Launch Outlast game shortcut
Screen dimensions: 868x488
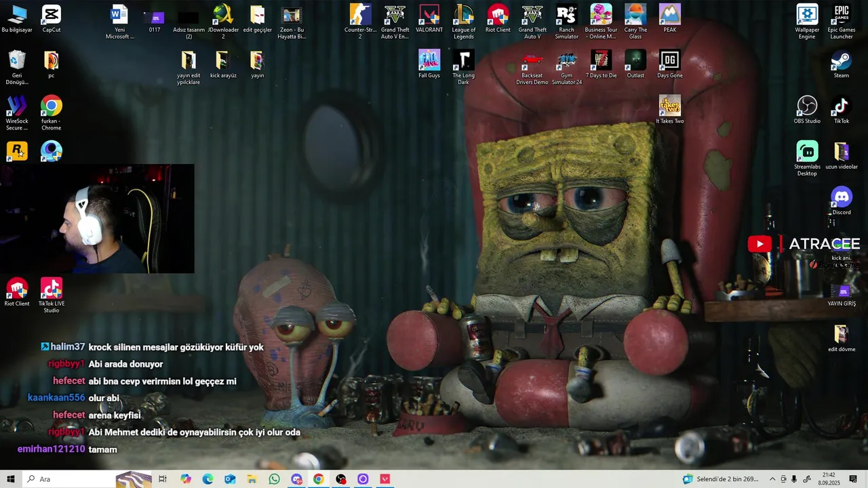click(635, 64)
